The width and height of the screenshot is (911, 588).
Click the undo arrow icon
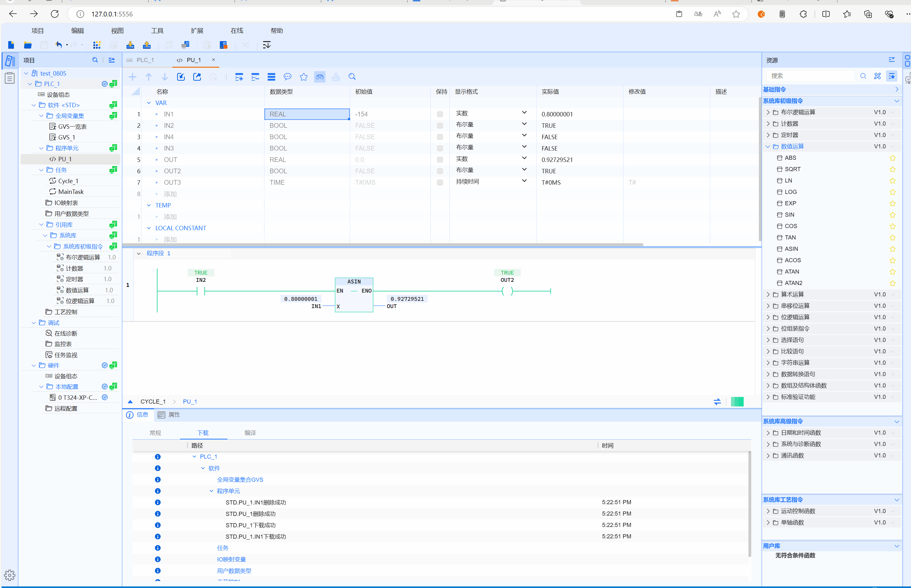pos(59,45)
